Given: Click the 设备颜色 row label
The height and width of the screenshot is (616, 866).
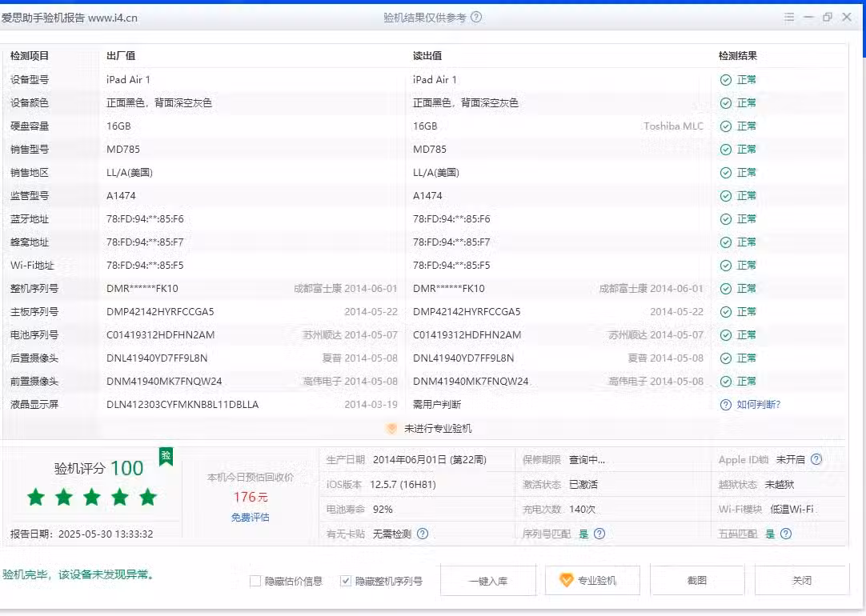Looking at the screenshot, I should (x=30, y=103).
